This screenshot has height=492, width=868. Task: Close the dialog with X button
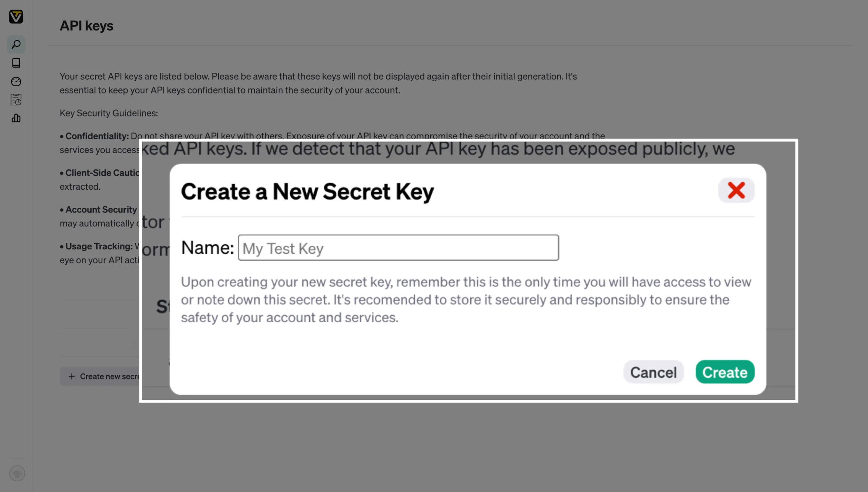pos(736,190)
